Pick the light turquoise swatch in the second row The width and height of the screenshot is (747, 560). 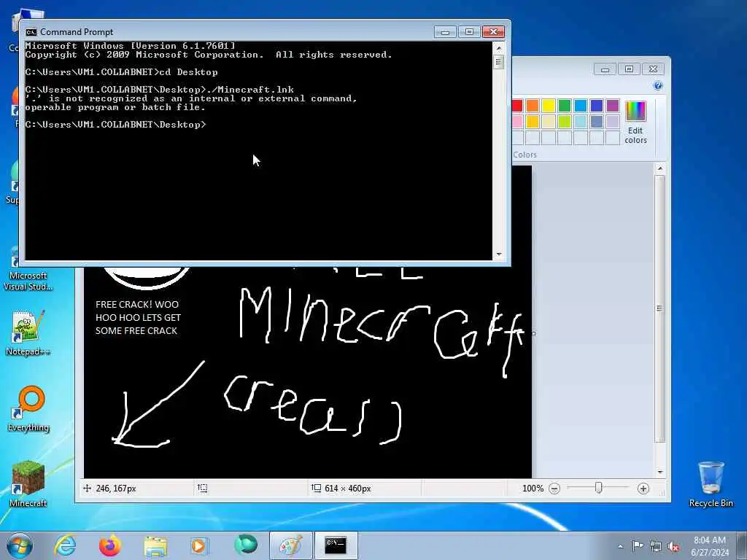580,122
